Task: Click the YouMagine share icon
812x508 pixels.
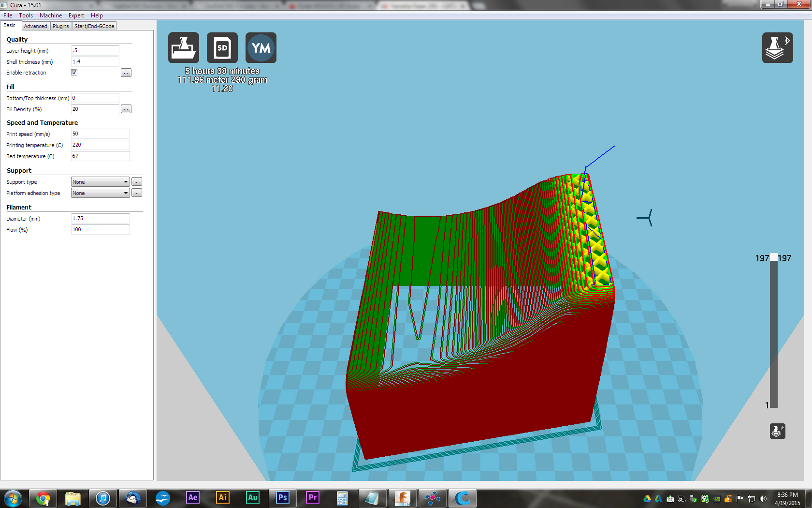Action: tap(261, 47)
